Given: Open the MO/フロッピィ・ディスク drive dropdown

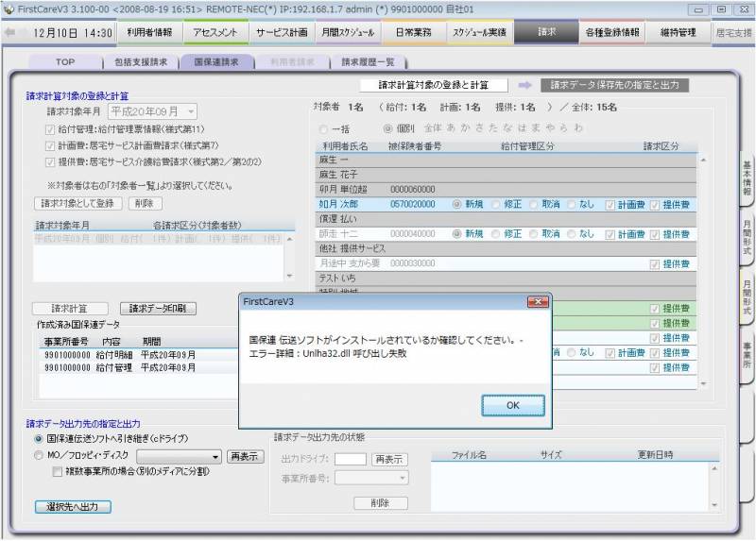Looking at the screenshot, I should click(x=216, y=457).
